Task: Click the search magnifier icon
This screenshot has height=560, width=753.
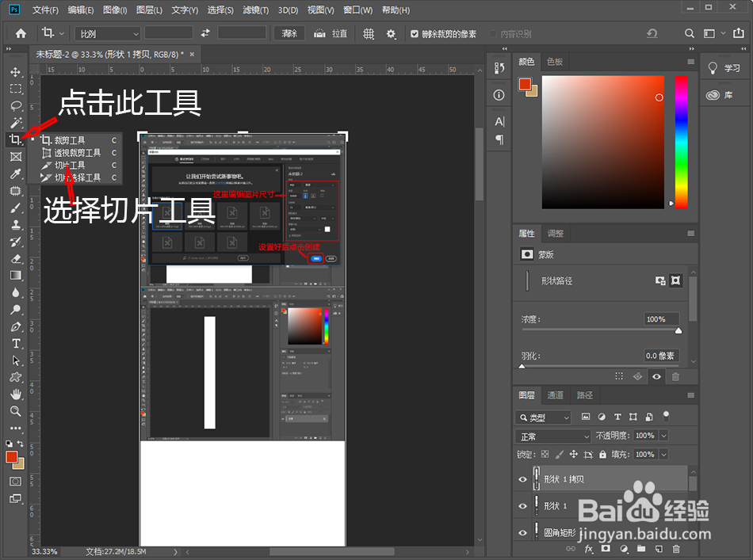Action: (689, 33)
